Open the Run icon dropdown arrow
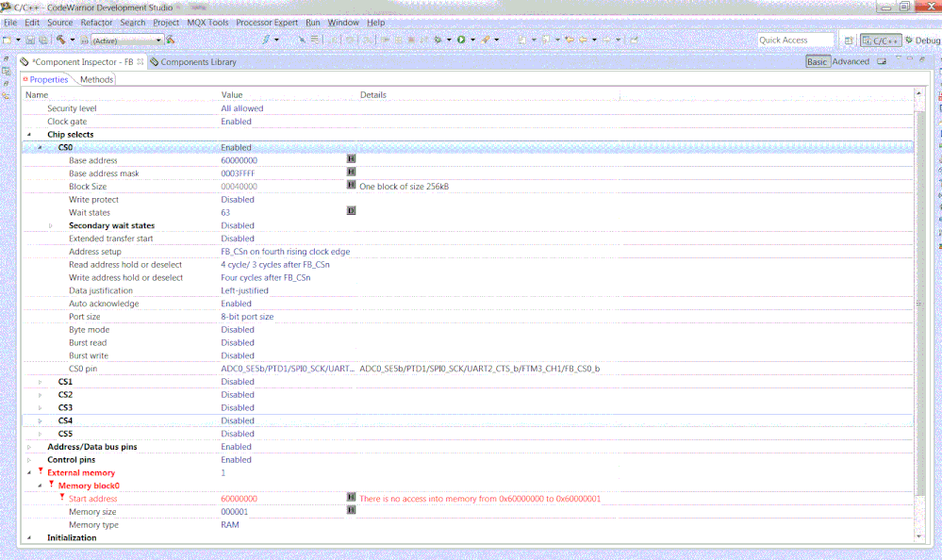The width and height of the screenshot is (942, 560). (x=472, y=41)
